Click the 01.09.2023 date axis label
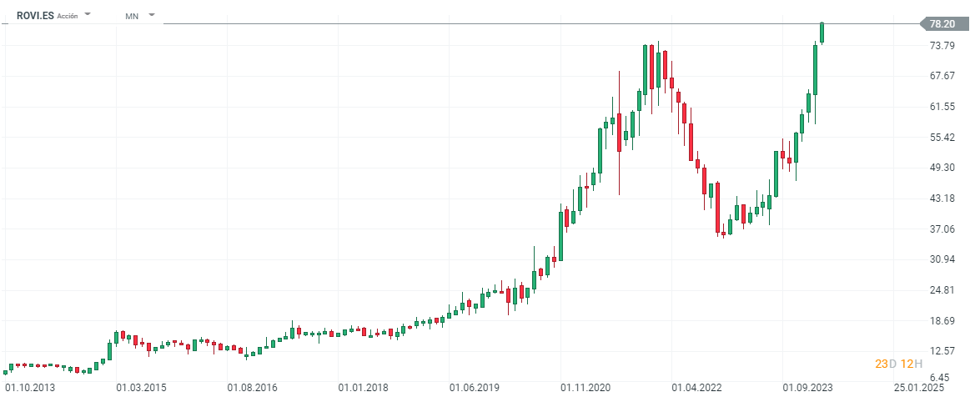This screenshot has height=402, width=980. (807, 388)
